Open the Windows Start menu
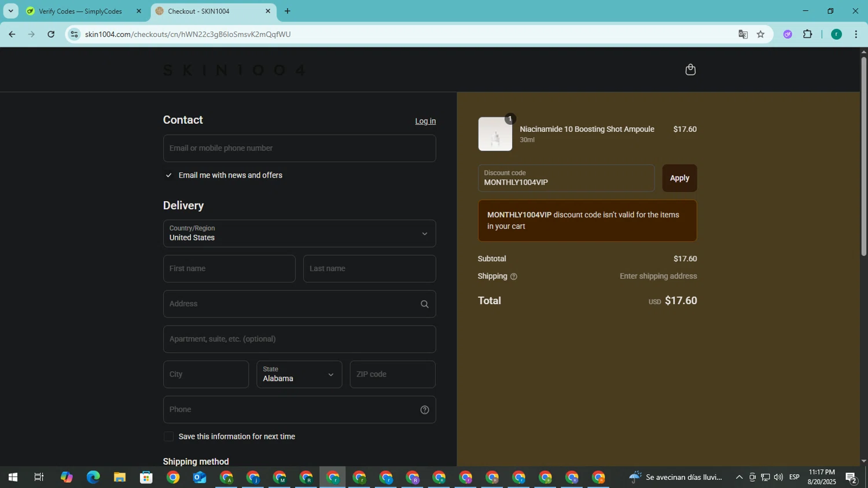868x488 pixels. coord(13,478)
